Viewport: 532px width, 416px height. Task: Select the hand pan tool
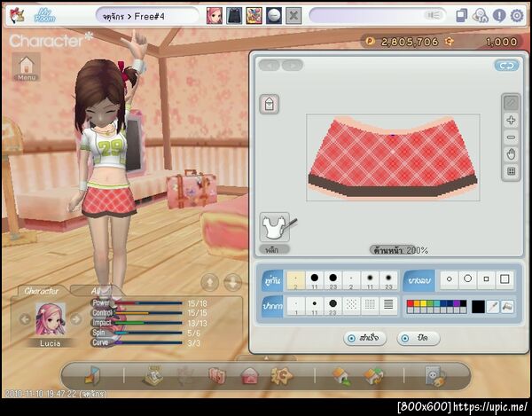(x=511, y=154)
